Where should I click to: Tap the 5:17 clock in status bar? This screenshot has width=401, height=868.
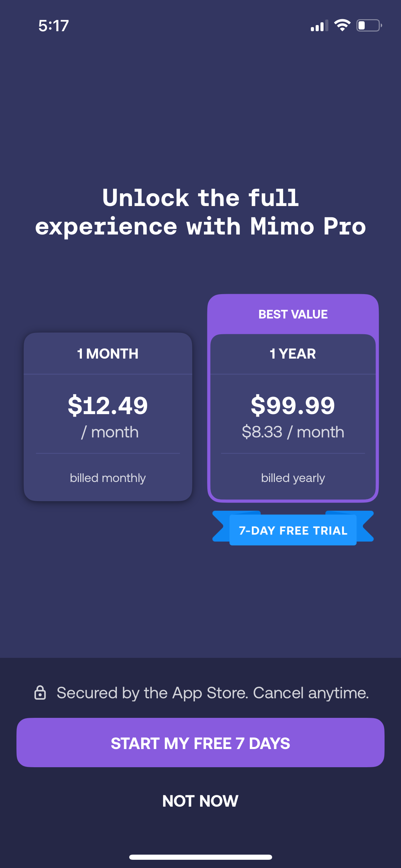(x=53, y=26)
